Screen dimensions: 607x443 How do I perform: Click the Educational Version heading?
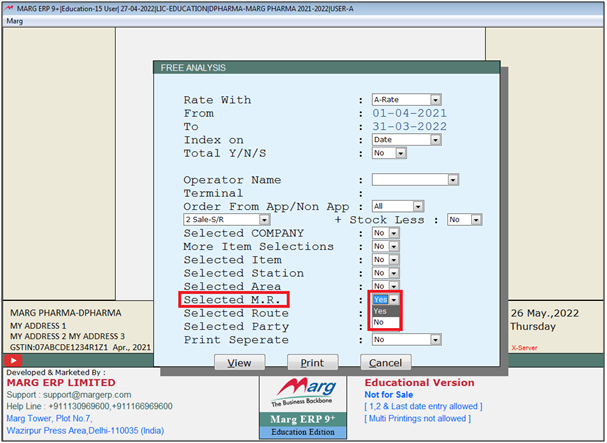click(419, 383)
